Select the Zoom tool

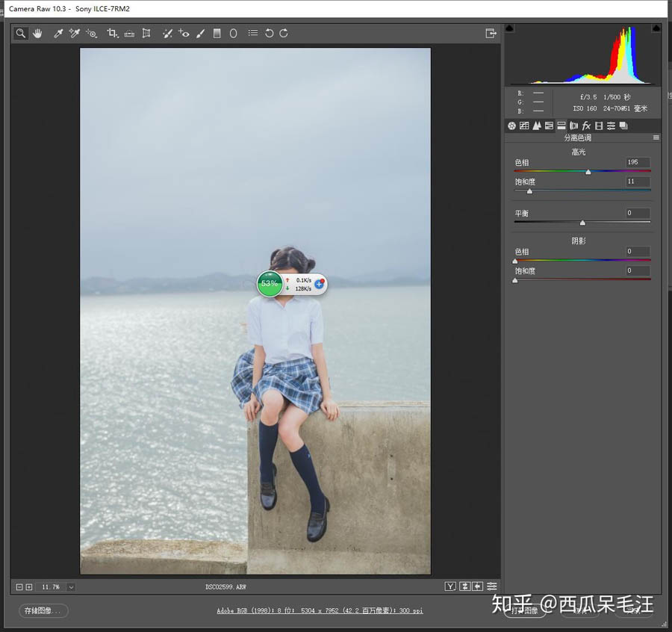pyautogui.click(x=20, y=33)
